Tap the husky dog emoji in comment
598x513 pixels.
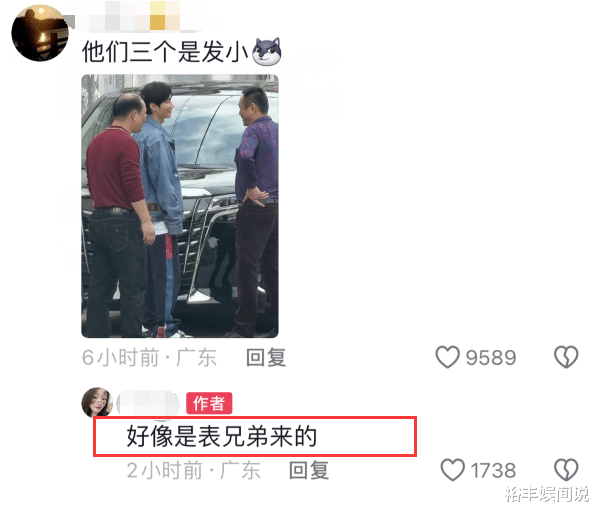coord(267,51)
